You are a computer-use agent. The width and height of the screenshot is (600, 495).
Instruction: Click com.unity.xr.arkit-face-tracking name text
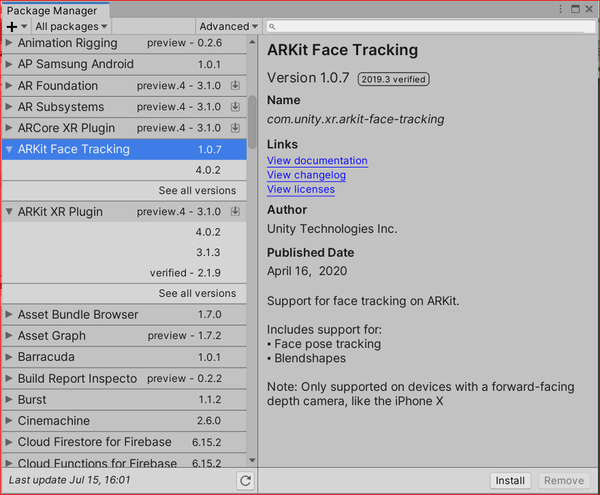point(355,119)
